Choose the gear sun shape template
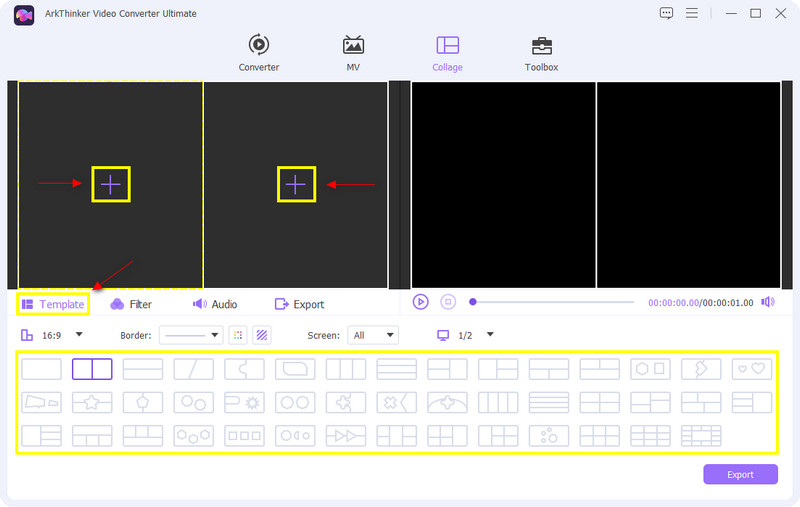Viewport: 800px width, 507px height. (244, 402)
